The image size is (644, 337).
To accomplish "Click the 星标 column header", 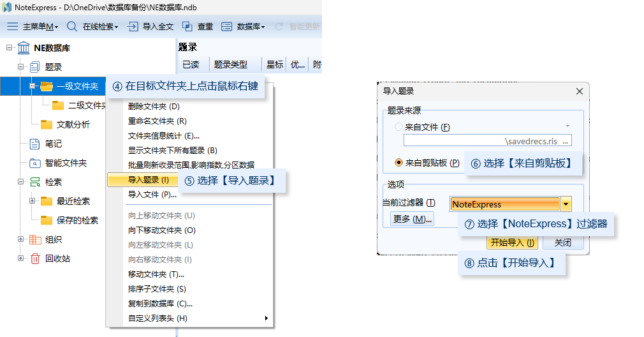I will (274, 64).
